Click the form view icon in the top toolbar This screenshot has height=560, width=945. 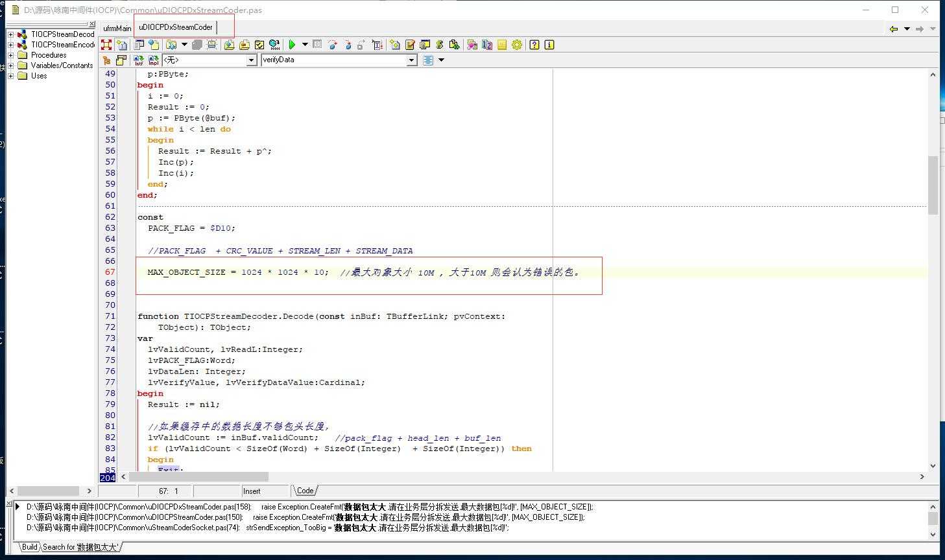coord(139,45)
